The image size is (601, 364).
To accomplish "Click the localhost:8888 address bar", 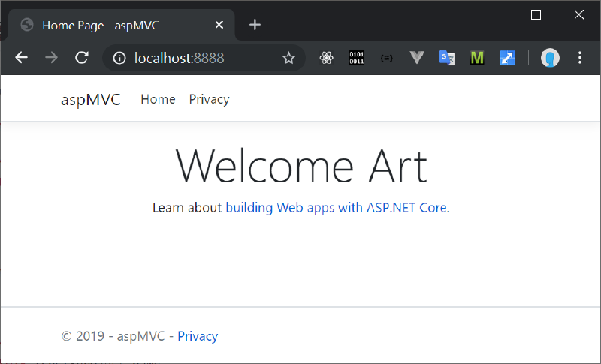I will (x=195, y=58).
